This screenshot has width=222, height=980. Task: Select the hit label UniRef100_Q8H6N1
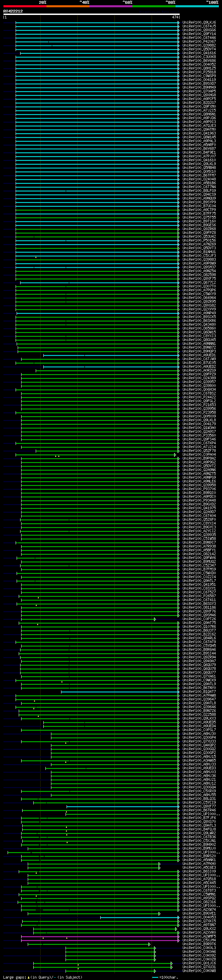(x=199, y=114)
